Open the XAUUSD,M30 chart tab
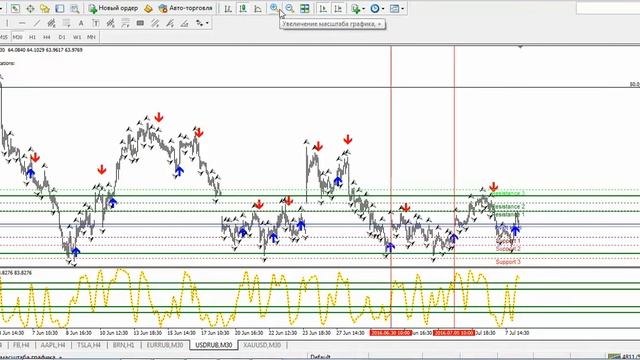 coord(262,345)
